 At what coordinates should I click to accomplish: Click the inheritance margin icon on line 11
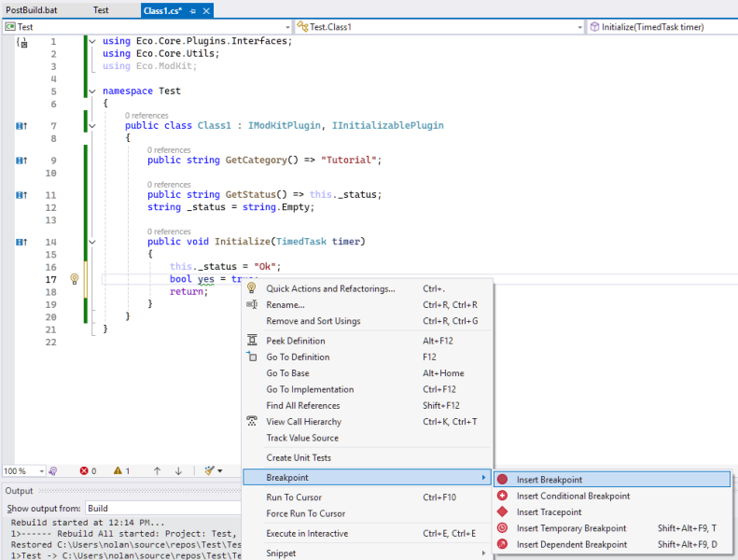pyautogui.click(x=21, y=195)
